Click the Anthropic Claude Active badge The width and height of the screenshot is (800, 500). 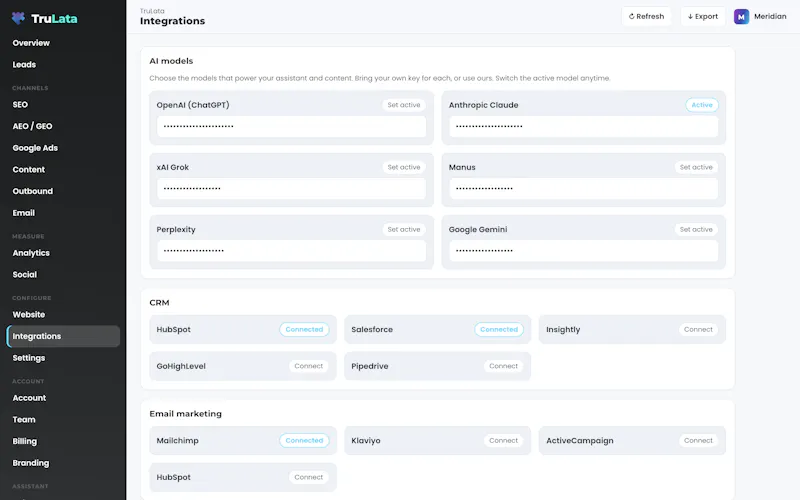pos(702,105)
